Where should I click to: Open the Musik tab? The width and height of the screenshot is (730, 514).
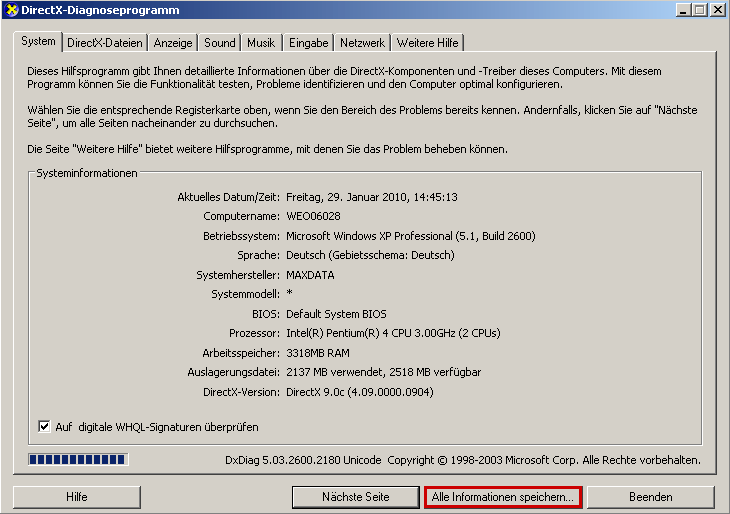[x=261, y=43]
